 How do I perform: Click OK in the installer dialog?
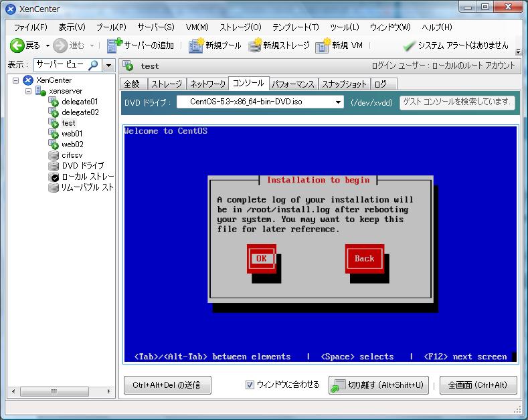[262, 258]
